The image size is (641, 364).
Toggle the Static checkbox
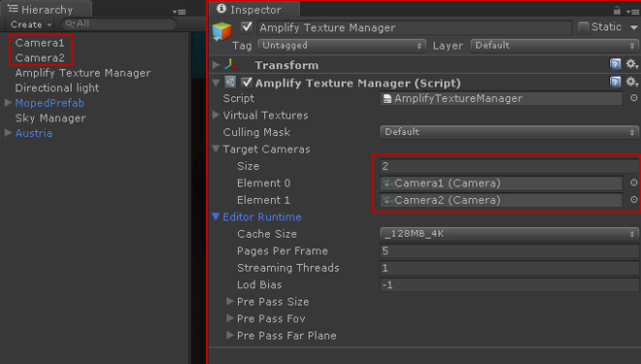[584, 27]
